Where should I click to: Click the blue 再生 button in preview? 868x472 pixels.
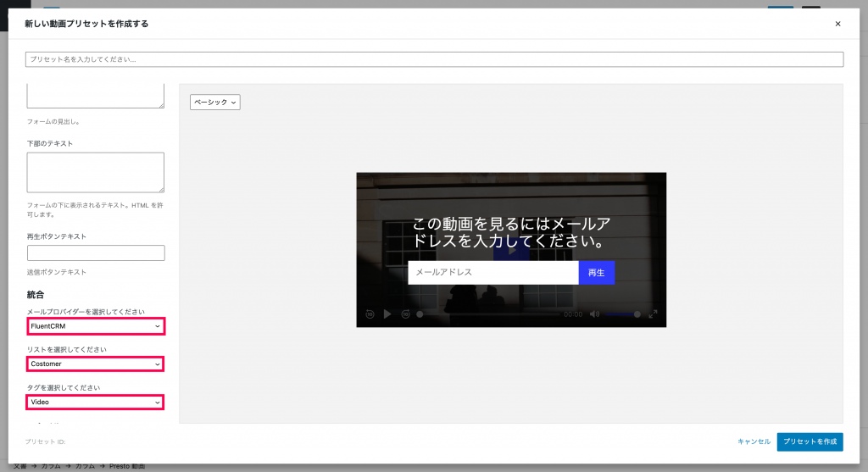point(596,272)
